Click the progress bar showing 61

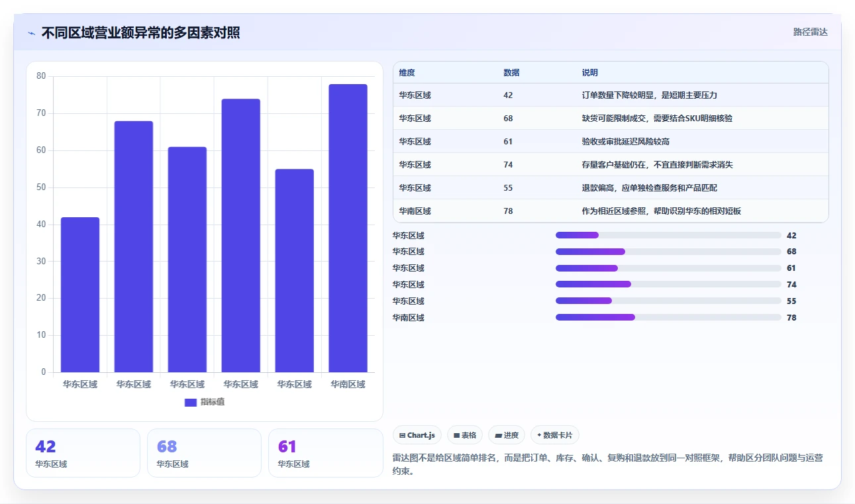[668, 268]
